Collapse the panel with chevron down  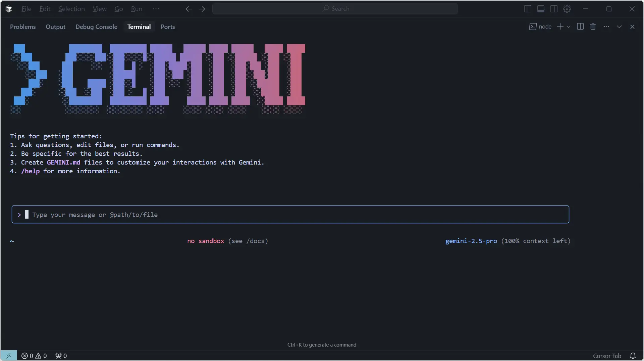(x=619, y=27)
